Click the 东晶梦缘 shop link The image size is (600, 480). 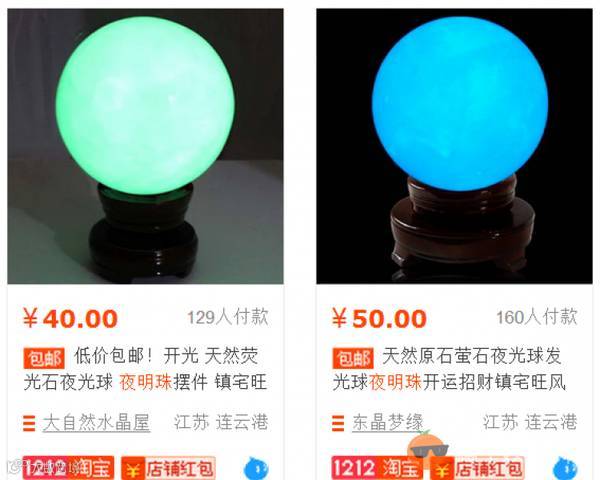pos(388,423)
